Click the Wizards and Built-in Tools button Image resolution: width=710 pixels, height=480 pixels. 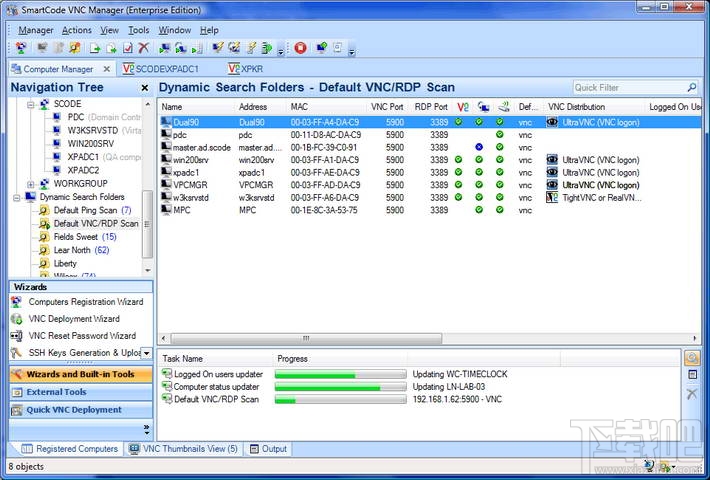81,374
